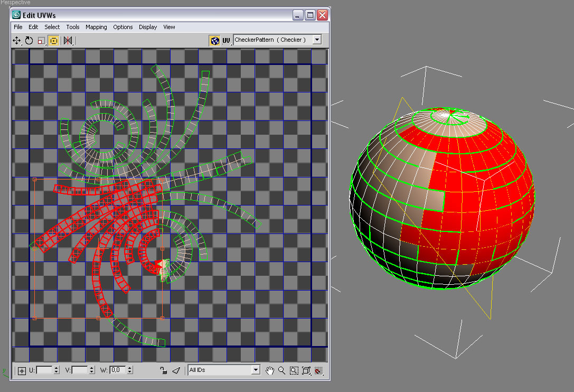
Task: Click the Zoom Region tool
Action: (294, 370)
